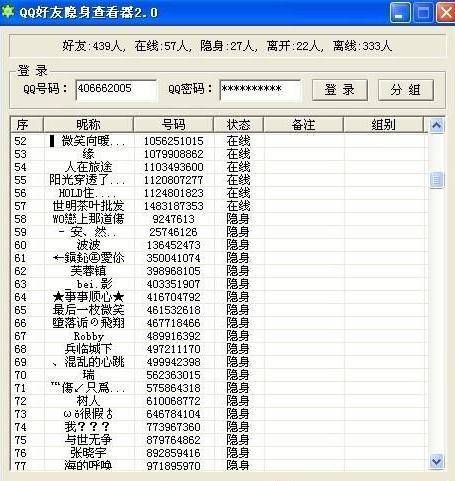Click the scrollbar down arrow
The width and height of the screenshot is (455, 481).
pos(436,461)
